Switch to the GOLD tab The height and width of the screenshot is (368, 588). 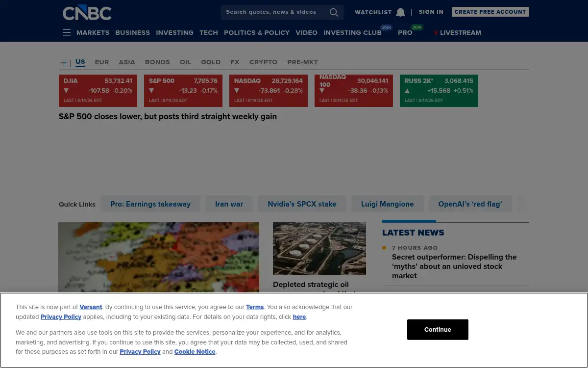tap(211, 62)
